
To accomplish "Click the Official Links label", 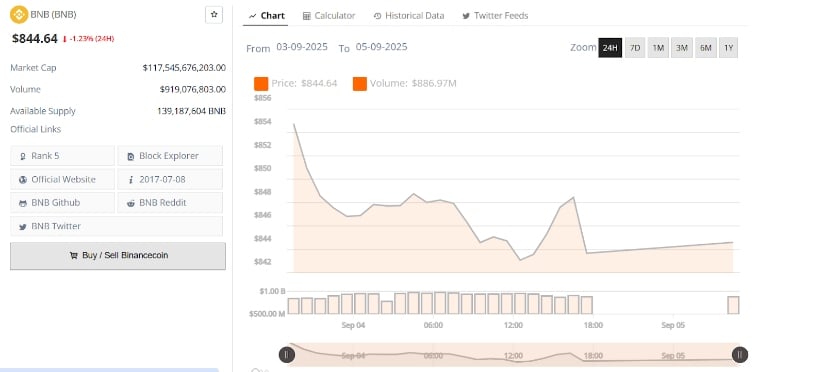I will [36, 129].
